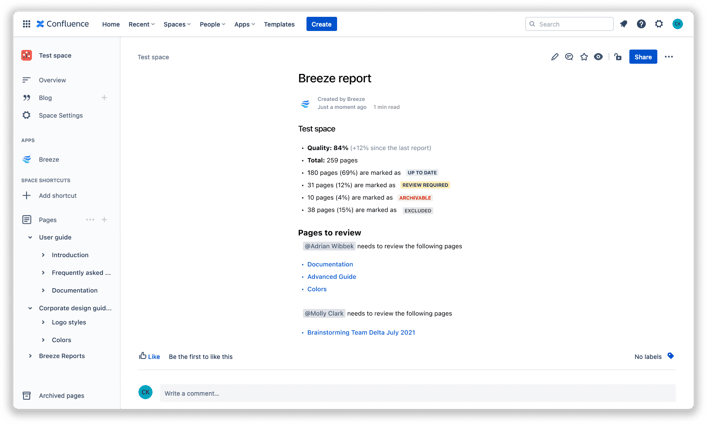
Task: Open Space Settings in sidebar
Action: 61,115
